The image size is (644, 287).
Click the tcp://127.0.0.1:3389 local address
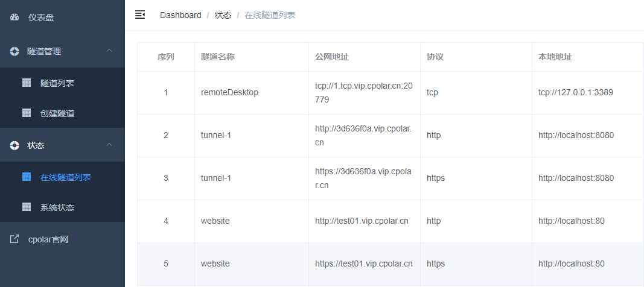pyautogui.click(x=576, y=93)
